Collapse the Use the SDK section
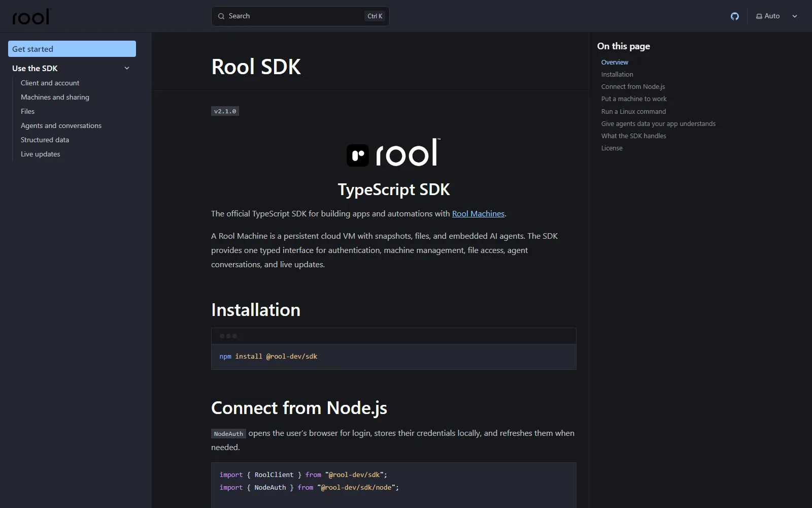The width and height of the screenshot is (812, 508). (127, 68)
